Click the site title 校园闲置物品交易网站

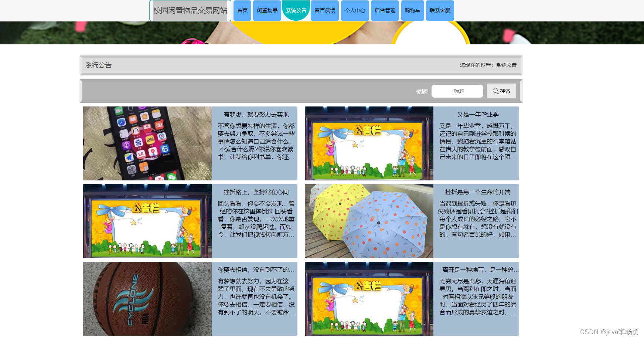pyautogui.click(x=190, y=10)
